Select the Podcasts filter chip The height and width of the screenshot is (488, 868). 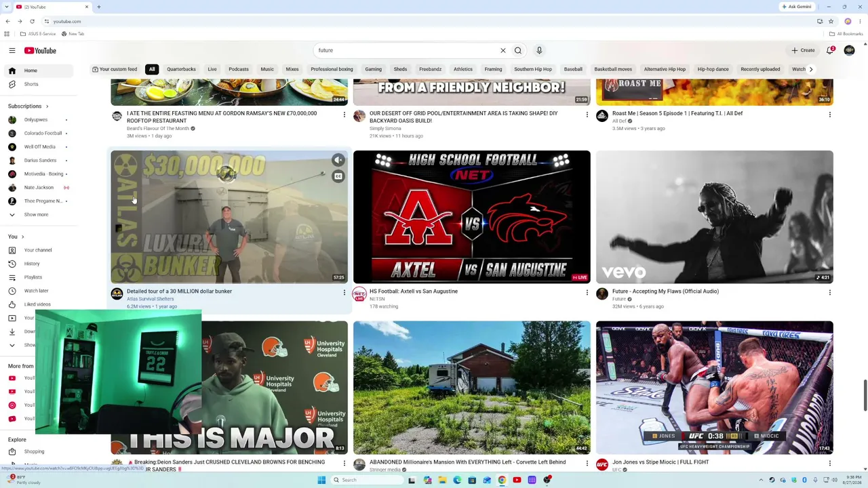239,69
